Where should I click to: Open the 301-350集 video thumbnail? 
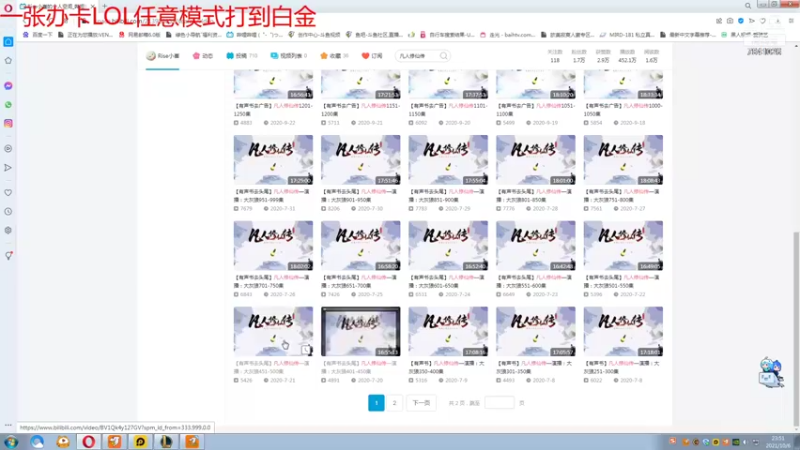pos(536,331)
